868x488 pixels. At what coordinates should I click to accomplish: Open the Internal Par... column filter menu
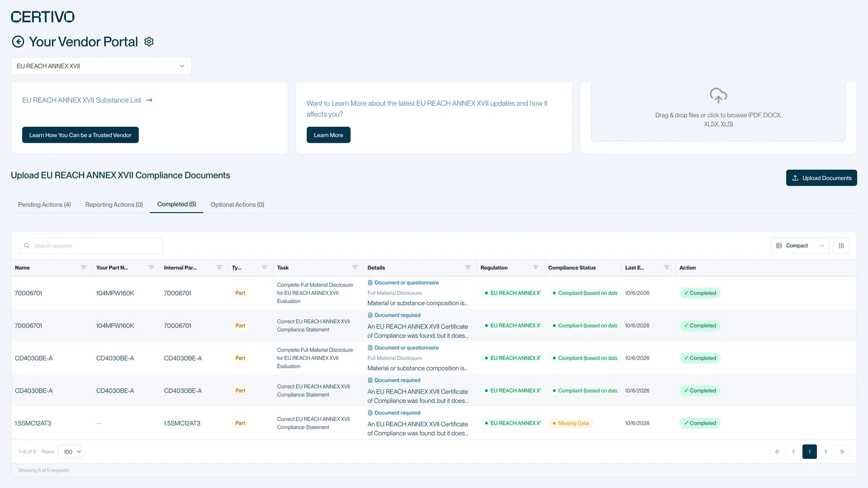[x=219, y=268]
